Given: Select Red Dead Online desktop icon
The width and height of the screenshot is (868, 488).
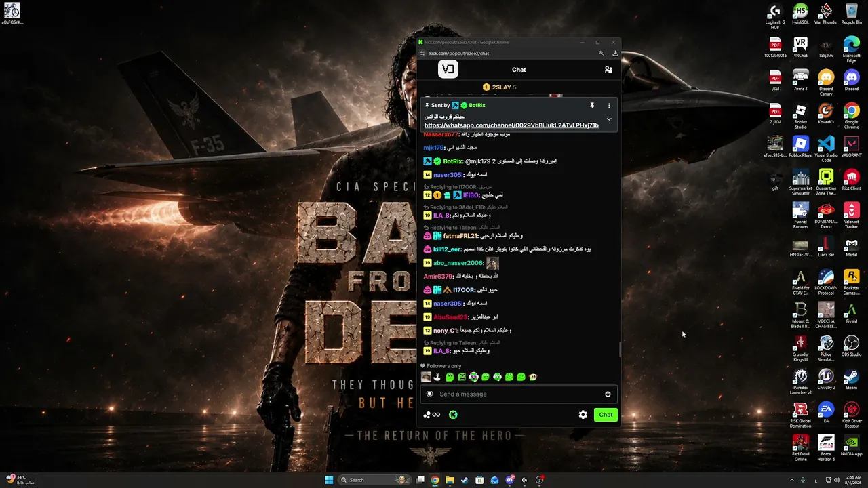Looking at the screenshot, I should 801,448.
